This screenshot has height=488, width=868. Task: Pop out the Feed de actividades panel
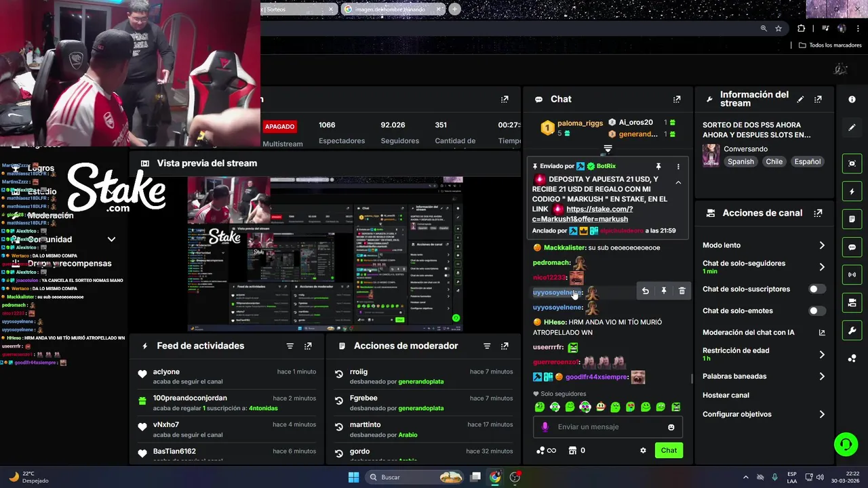coord(308,346)
